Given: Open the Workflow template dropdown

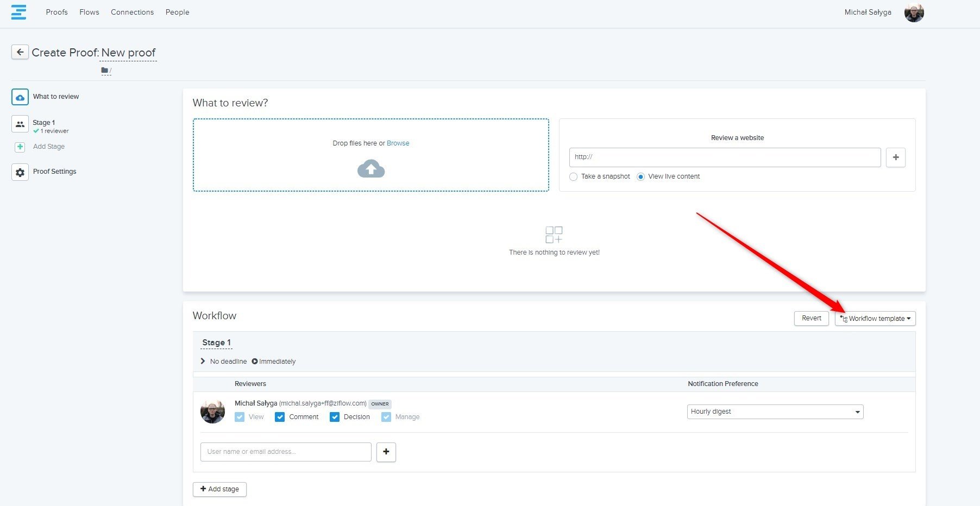Looking at the screenshot, I should [875, 319].
